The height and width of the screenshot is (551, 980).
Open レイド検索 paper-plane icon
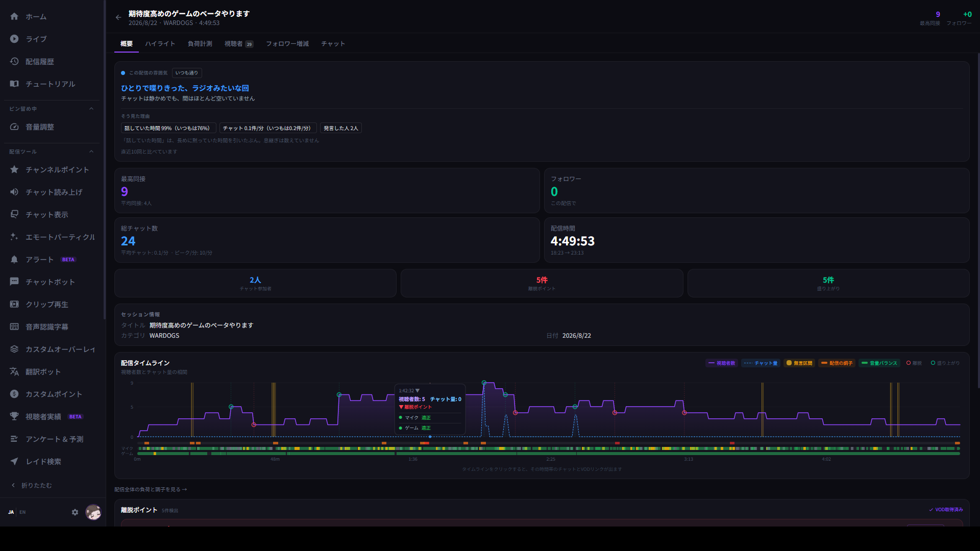click(14, 461)
